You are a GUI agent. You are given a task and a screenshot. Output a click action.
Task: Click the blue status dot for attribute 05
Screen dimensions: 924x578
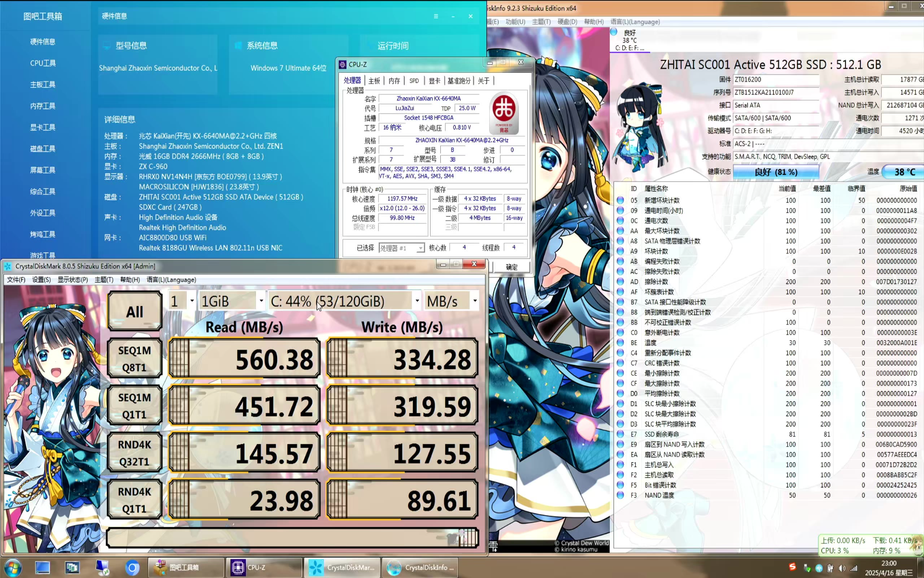[620, 200]
